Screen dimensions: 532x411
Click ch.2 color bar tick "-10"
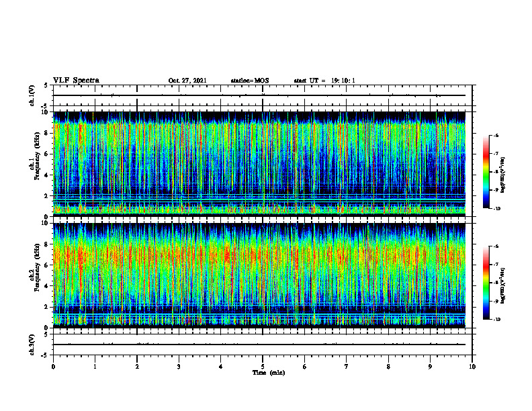[x=496, y=320]
